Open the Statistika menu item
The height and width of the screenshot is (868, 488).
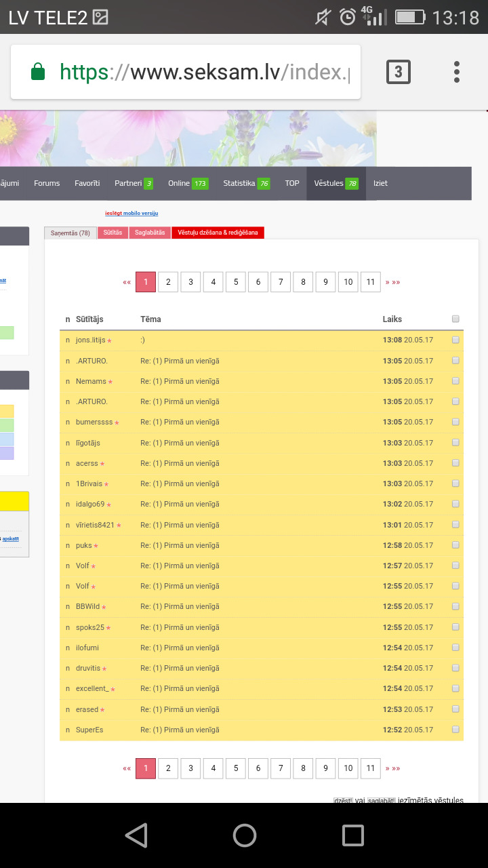coord(245,183)
